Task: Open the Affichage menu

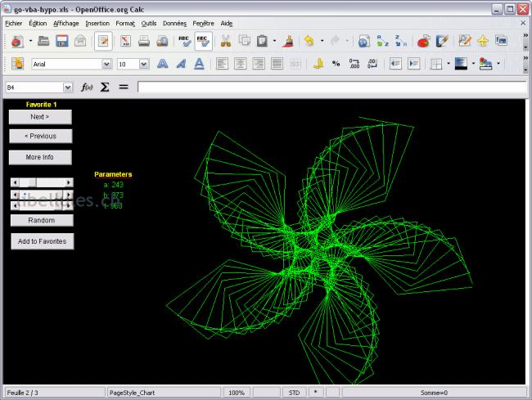Action: [66, 24]
